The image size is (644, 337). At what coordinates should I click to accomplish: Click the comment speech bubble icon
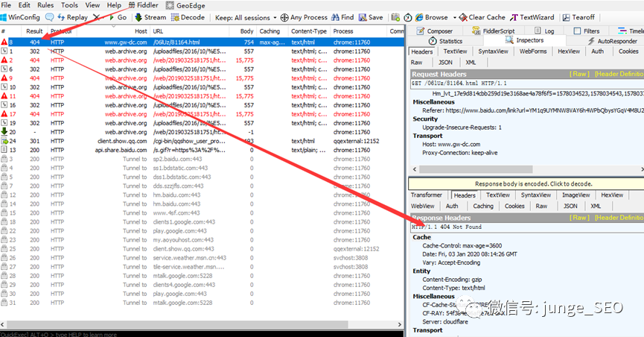coord(49,17)
